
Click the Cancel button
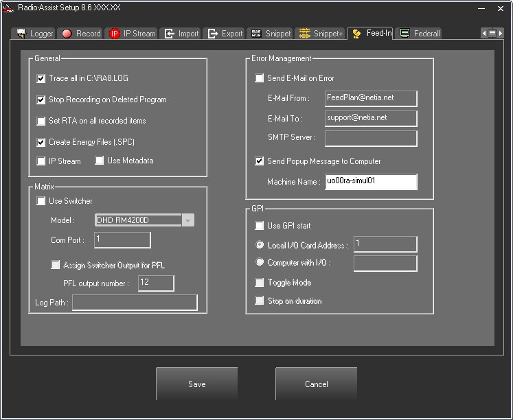[316, 384]
